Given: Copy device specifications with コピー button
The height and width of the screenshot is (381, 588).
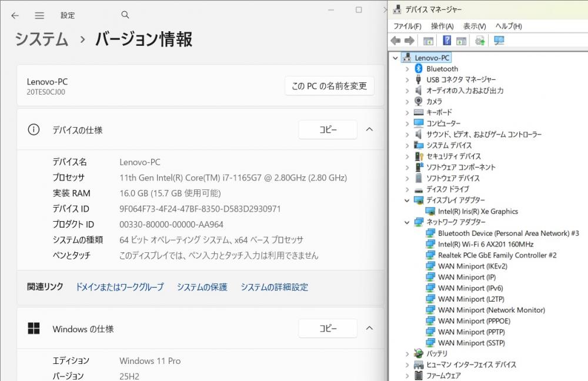Looking at the screenshot, I should point(328,130).
